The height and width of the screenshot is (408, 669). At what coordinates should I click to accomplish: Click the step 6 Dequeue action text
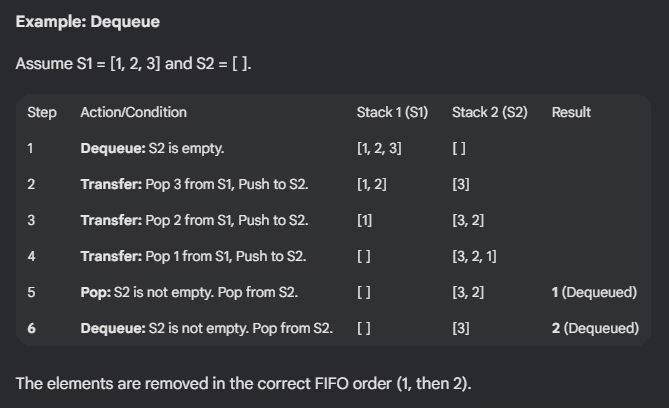coord(206,328)
